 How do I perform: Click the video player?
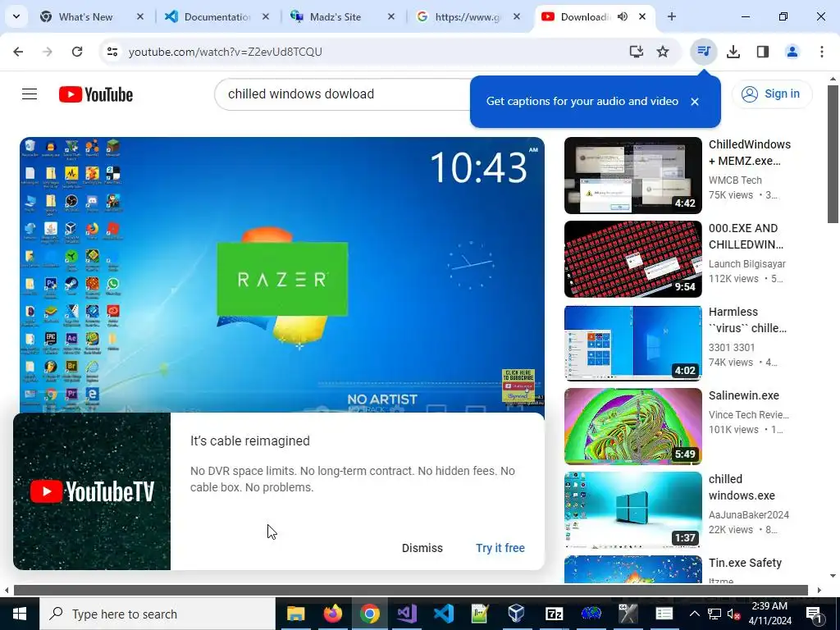click(282, 274)
